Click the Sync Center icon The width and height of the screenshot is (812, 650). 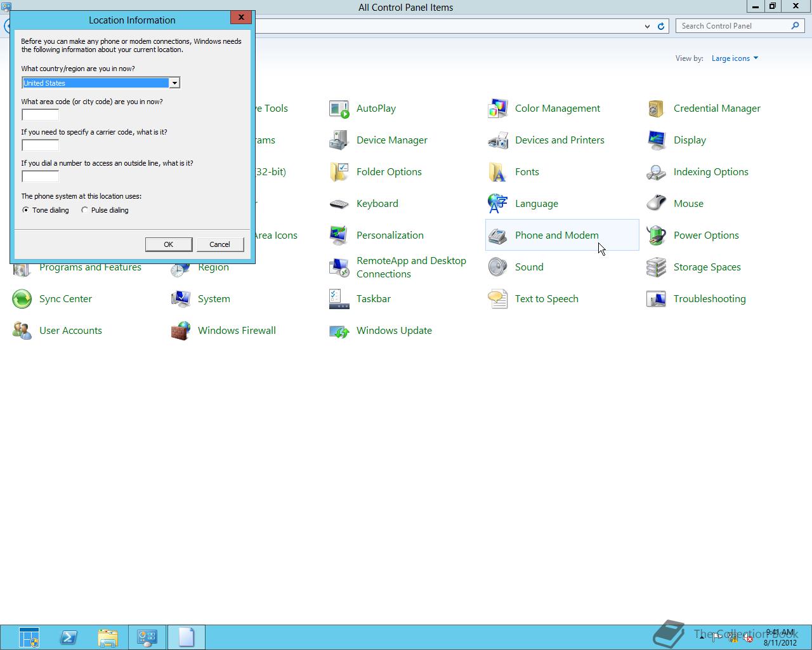tap(22, 299)
